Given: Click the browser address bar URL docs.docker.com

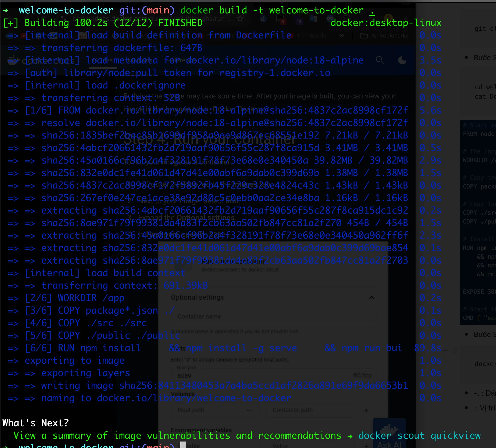Looking at the screenshot, I should 153,19.
